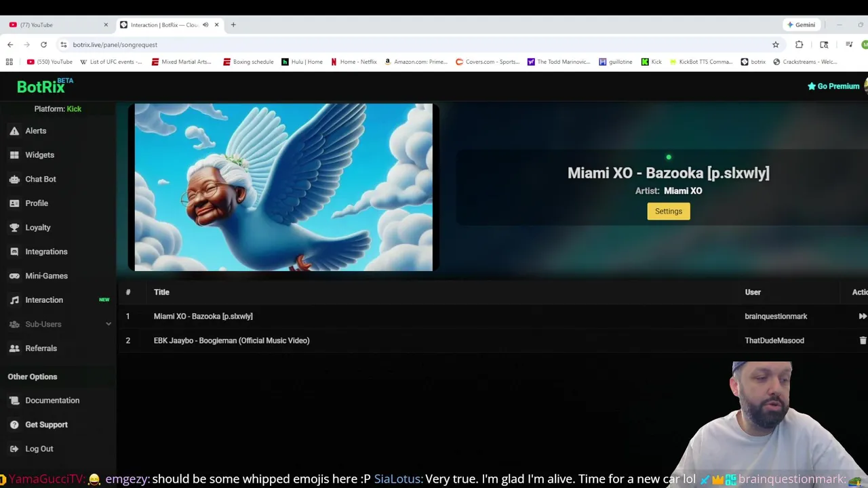The width and height of the screenshot is (868, 488).
Task: Click the Widgets grid icon
Action: [14, 155]
